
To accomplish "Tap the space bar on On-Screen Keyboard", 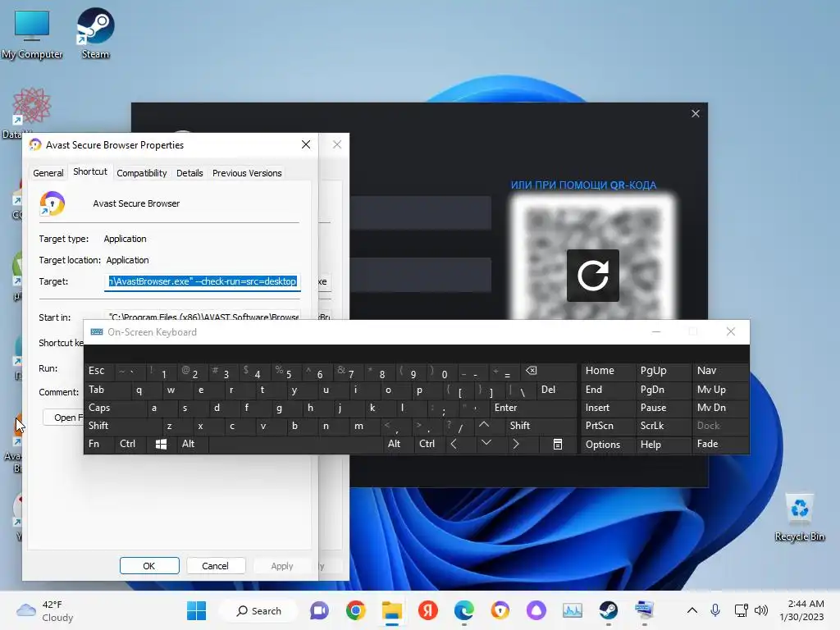I will point(295,444).
